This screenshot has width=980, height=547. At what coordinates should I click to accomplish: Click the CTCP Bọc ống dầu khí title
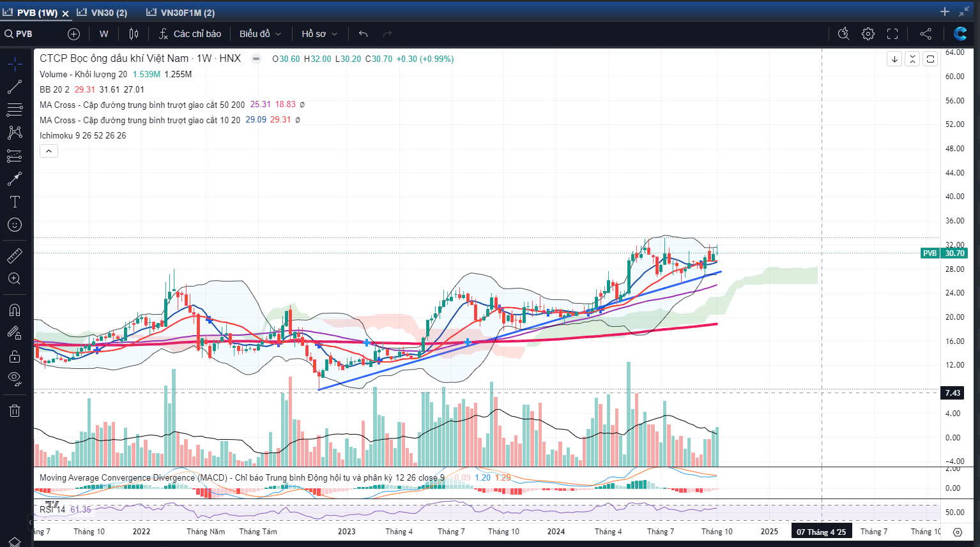tap(114, 58)
